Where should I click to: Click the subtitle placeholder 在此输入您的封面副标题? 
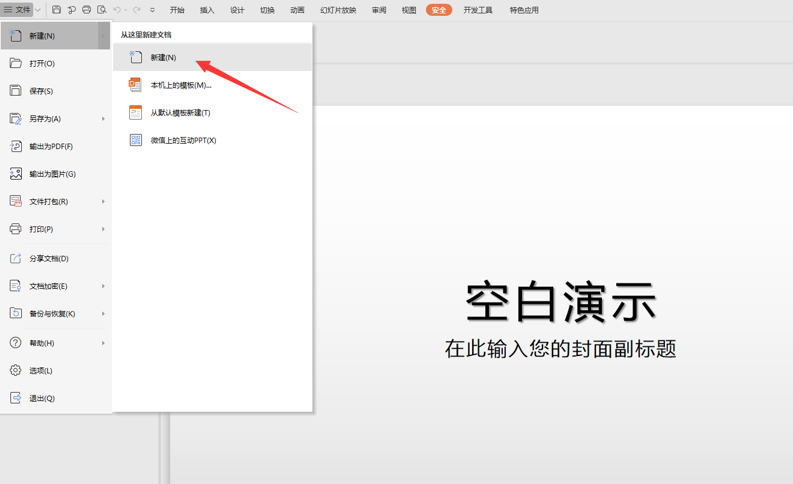tap(560, 348)
